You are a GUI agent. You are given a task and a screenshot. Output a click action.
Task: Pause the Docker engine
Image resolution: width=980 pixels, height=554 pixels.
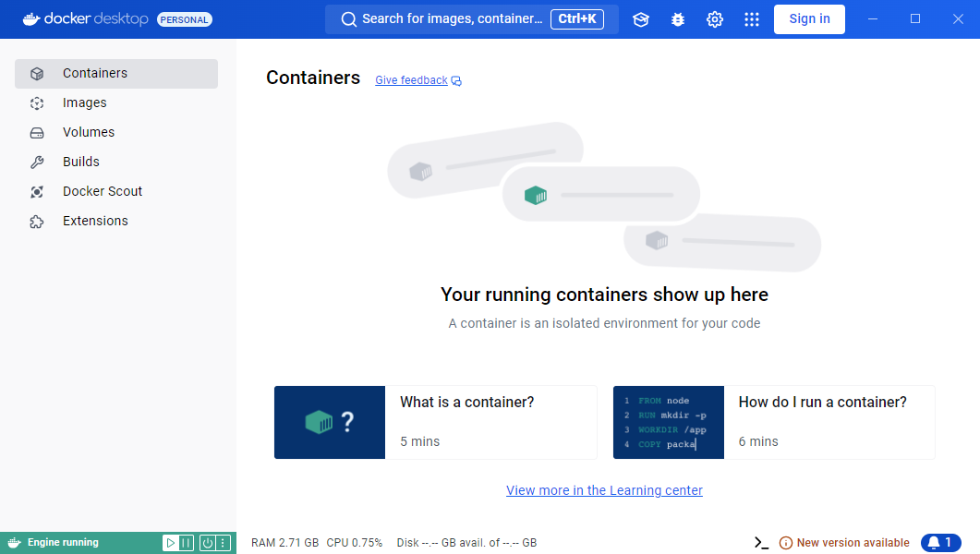[186, 543]
